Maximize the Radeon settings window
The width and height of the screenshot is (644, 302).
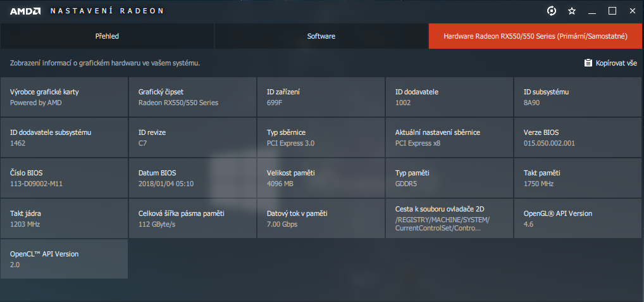[x=612, y=11]
